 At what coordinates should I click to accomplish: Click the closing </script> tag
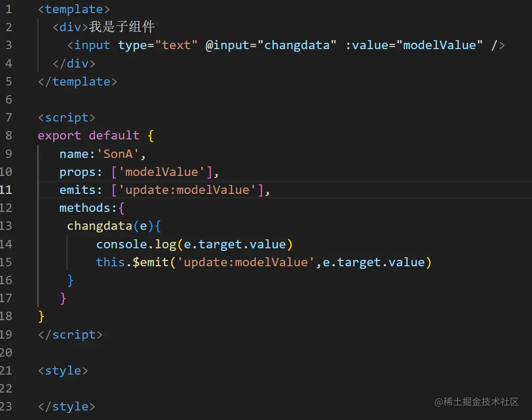pyautogui.click(x=70, y=335)
